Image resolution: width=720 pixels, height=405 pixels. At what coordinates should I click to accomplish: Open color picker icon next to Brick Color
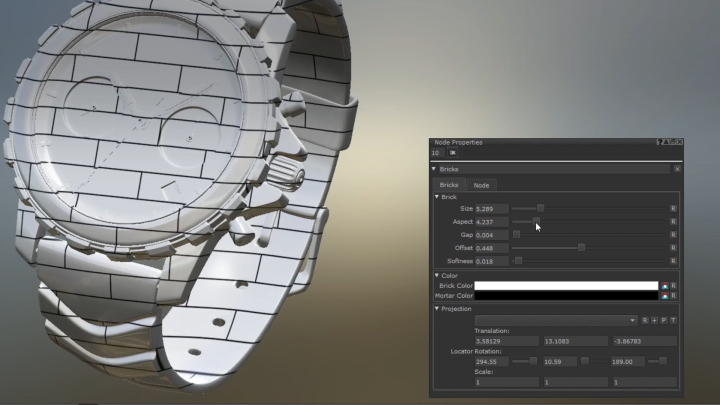[x=665, y=285]
